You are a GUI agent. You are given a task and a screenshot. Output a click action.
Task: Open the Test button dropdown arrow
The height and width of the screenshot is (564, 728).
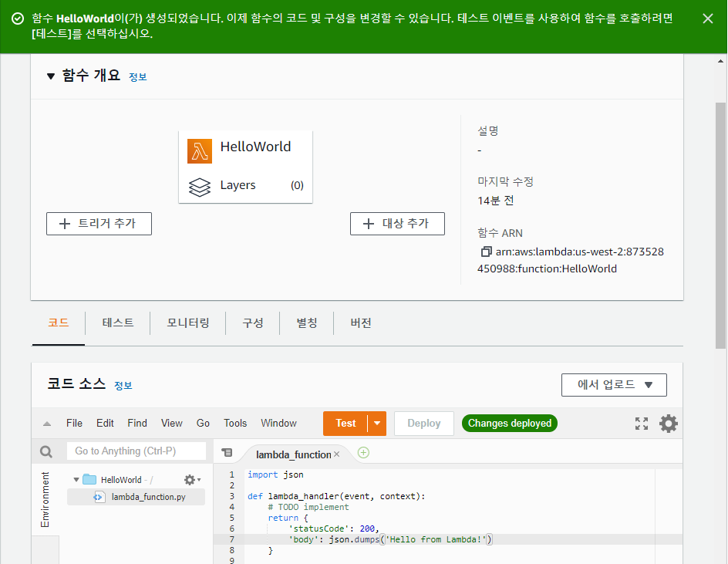pos(377,424)
